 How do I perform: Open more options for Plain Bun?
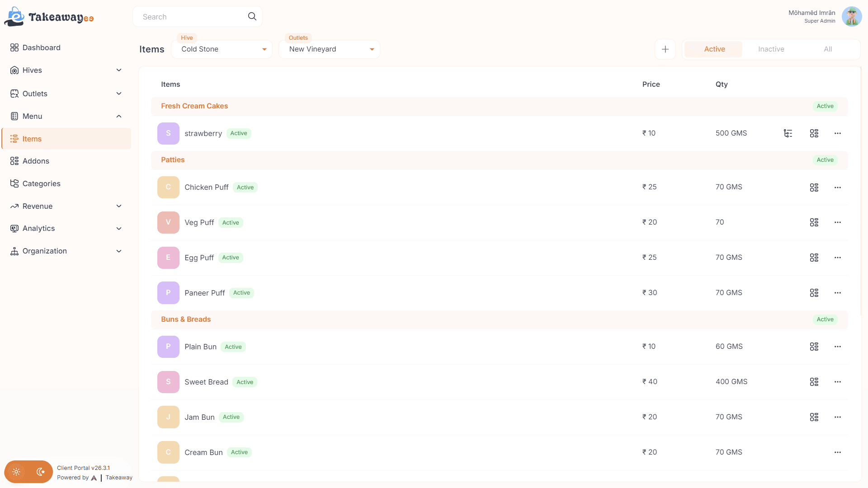(838, 347)
